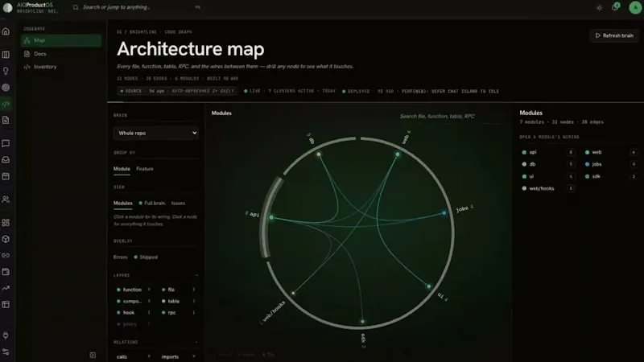644x362 pixels.
Task: Open the db module in list
Action: point(547,164)
